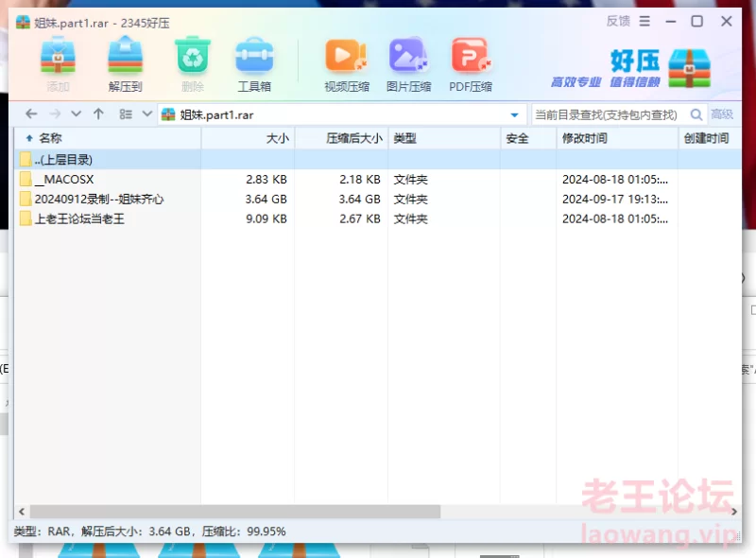Select the _MACOSX folder

378,179
